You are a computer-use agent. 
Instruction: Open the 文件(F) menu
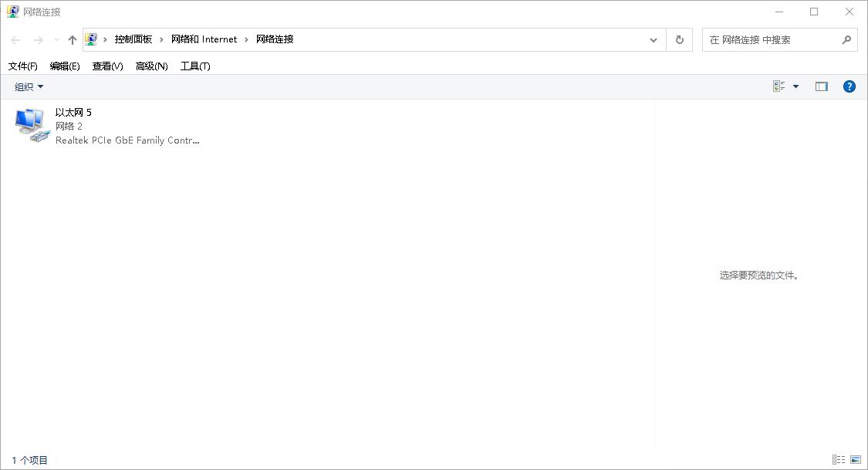click(x=22, y=66)
